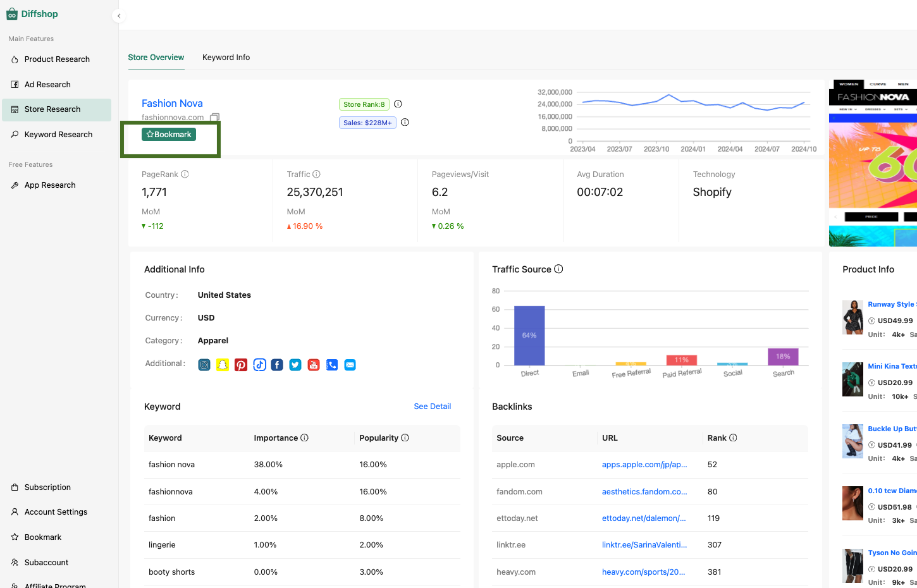Click Importance column info icon
The width and height of the screenshot is (917, 588).
pyautogui.click(x=305, y=438)
